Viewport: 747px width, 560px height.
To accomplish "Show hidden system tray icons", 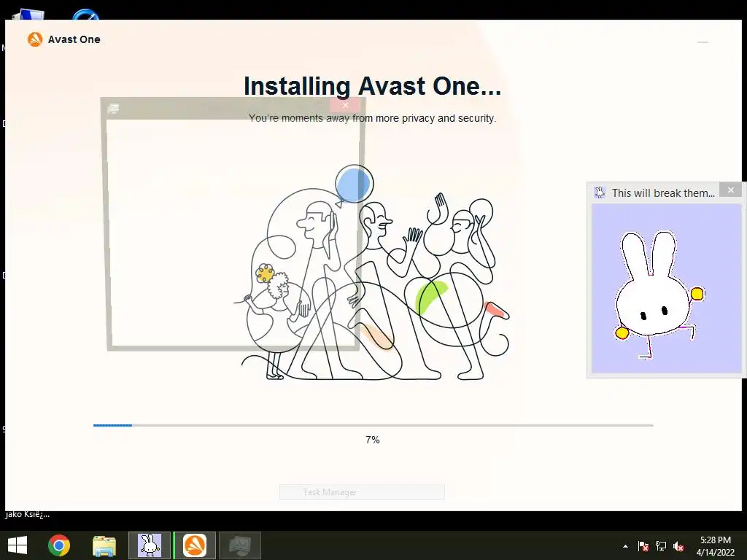I will (625, 546).
